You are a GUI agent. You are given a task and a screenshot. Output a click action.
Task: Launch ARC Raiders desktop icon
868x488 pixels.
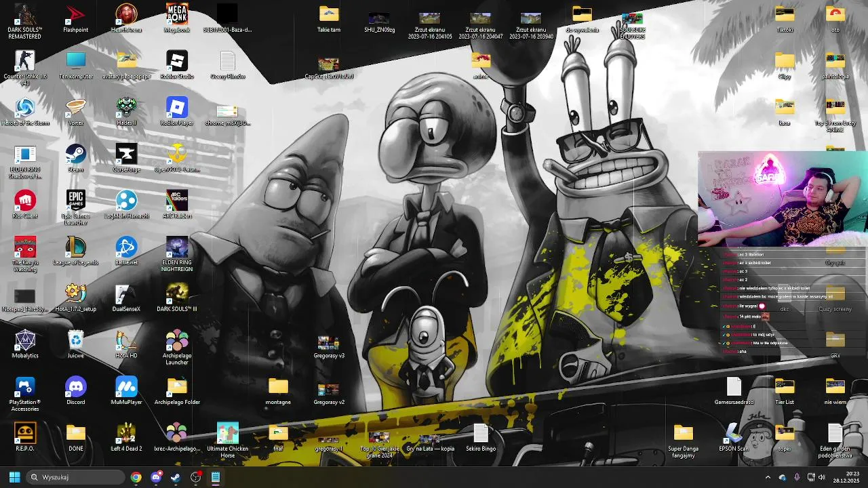tap(177, 205)
